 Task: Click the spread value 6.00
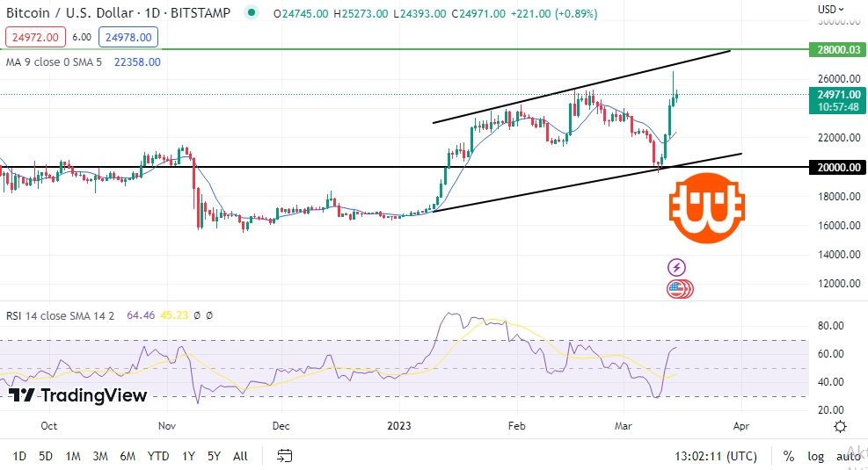(82, 37)
